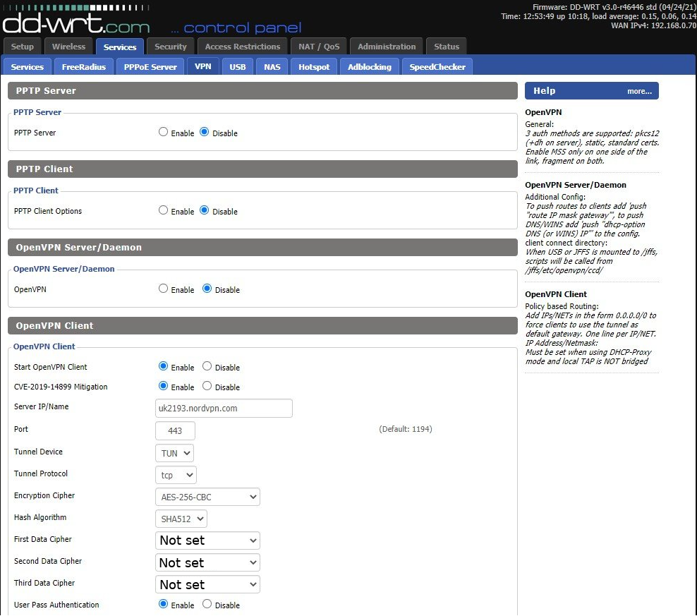Image resolution: width=697 pixels, height=616 pixels.
Task: Disable Start OpenVPN Client
Action: pyautogui.click(x=207, y=366)
